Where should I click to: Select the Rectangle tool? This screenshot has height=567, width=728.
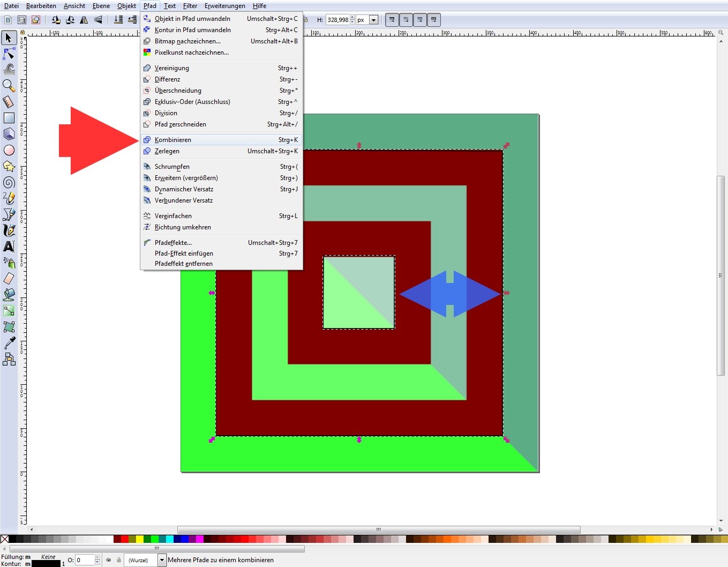pyautogui.click(x=9, y=118)
